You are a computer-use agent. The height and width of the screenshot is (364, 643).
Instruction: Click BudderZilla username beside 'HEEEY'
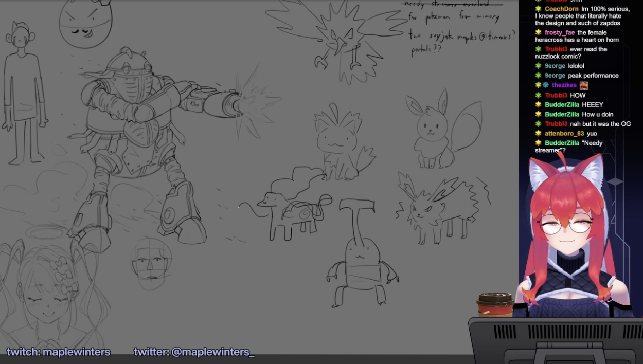pos(562,105)
